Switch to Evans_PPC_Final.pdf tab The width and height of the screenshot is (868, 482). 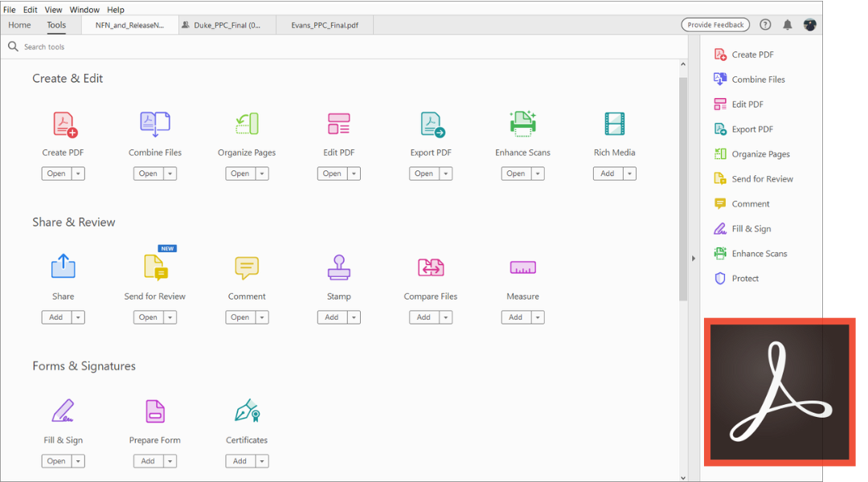325,25
